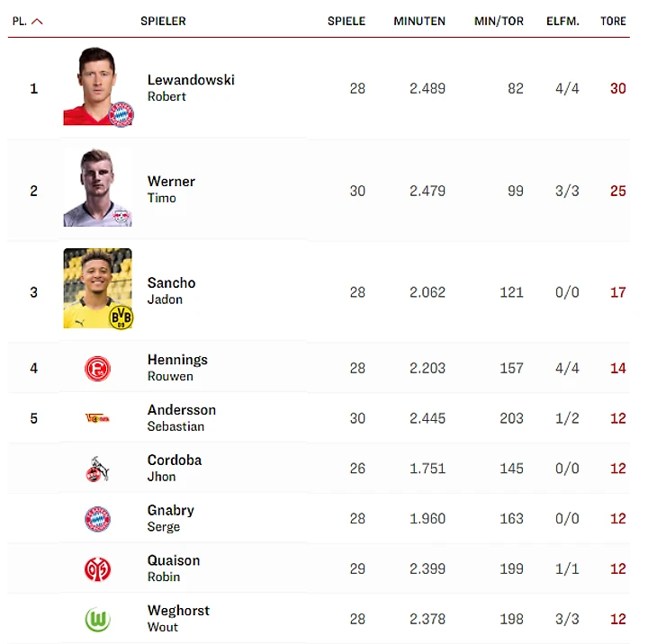Viewport: 657px width, 644px height.
Task: Click the 1. FC Köln club logo
Action: 97,469
